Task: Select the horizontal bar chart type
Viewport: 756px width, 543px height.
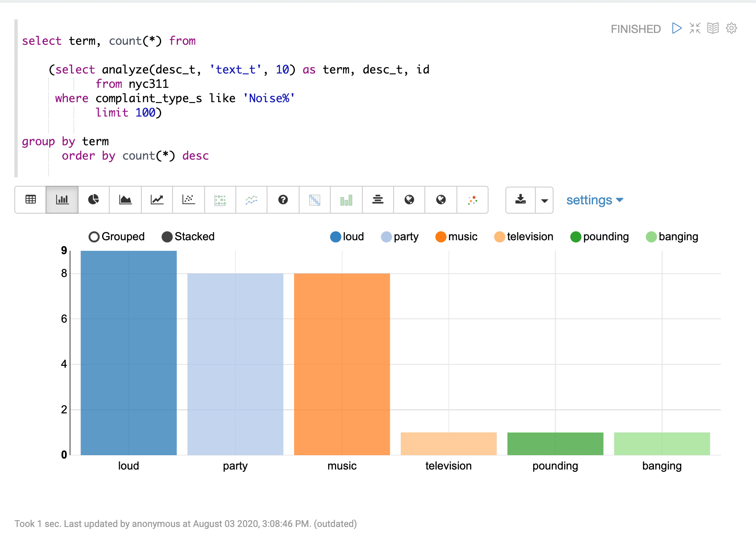Action: click(378, 200)
